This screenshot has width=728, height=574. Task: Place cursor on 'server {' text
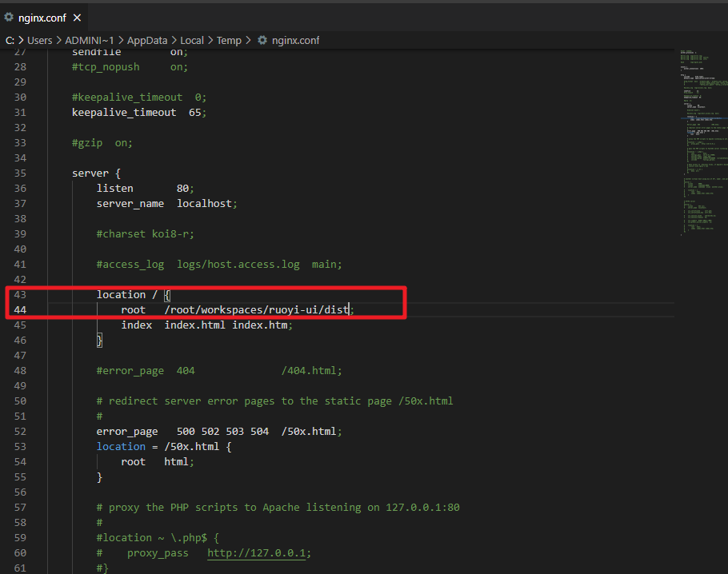[96, 173]
